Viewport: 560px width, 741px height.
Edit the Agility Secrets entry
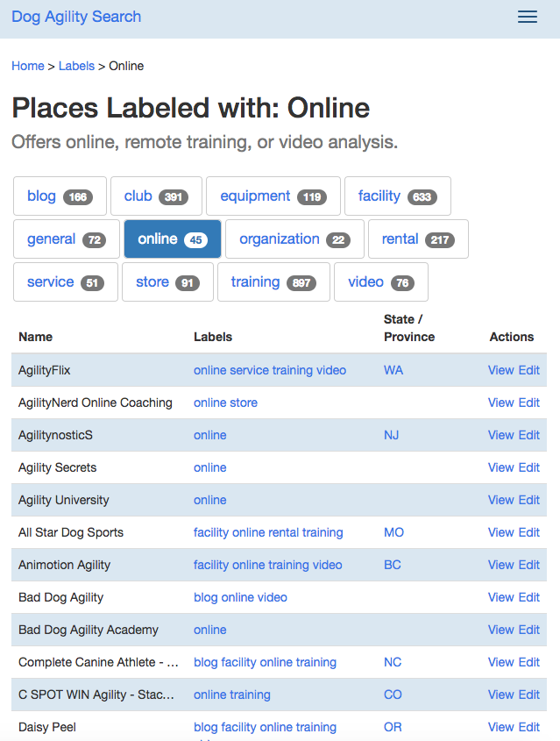528,468
